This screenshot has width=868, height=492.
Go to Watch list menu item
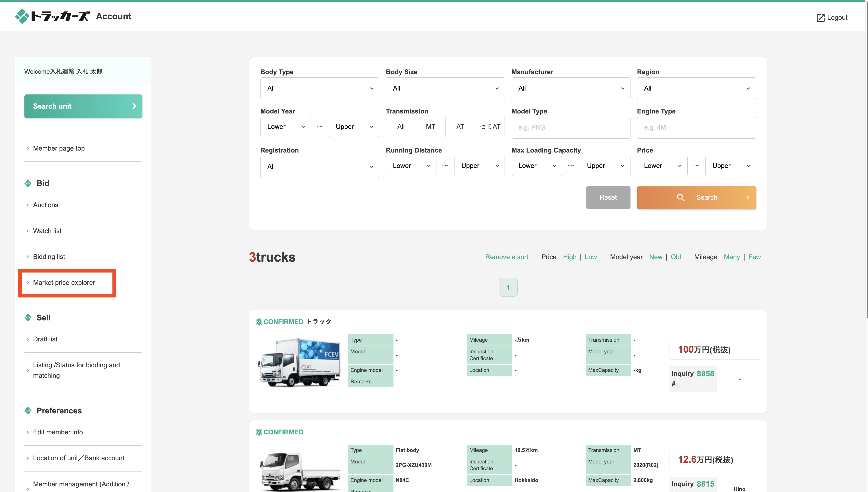[x=47, y=231]
